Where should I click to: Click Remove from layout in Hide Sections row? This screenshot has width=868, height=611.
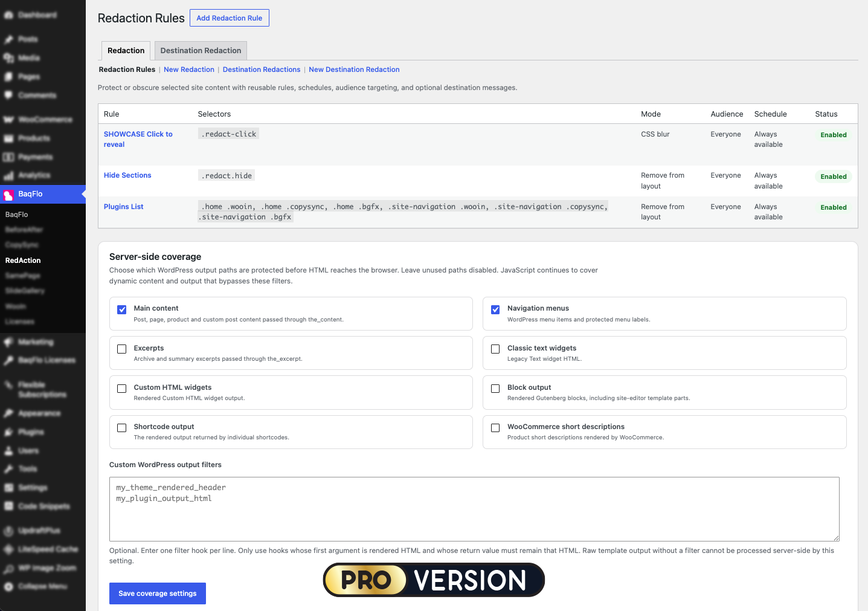663,181
